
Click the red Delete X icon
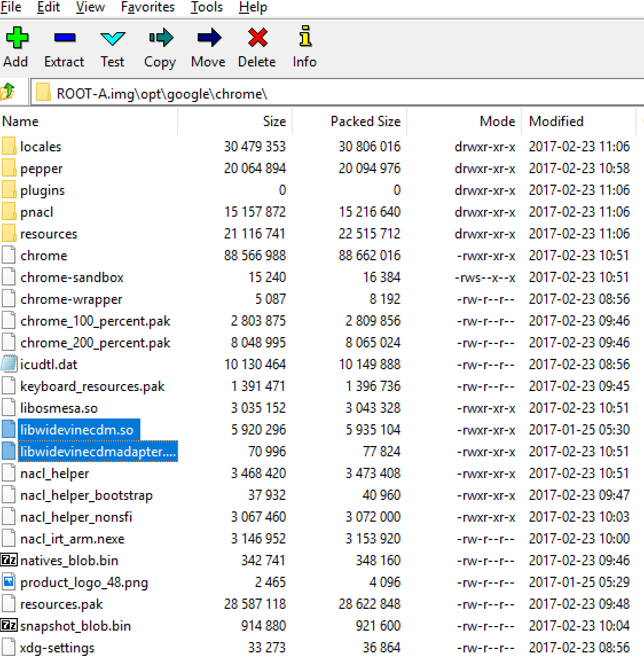257,38
